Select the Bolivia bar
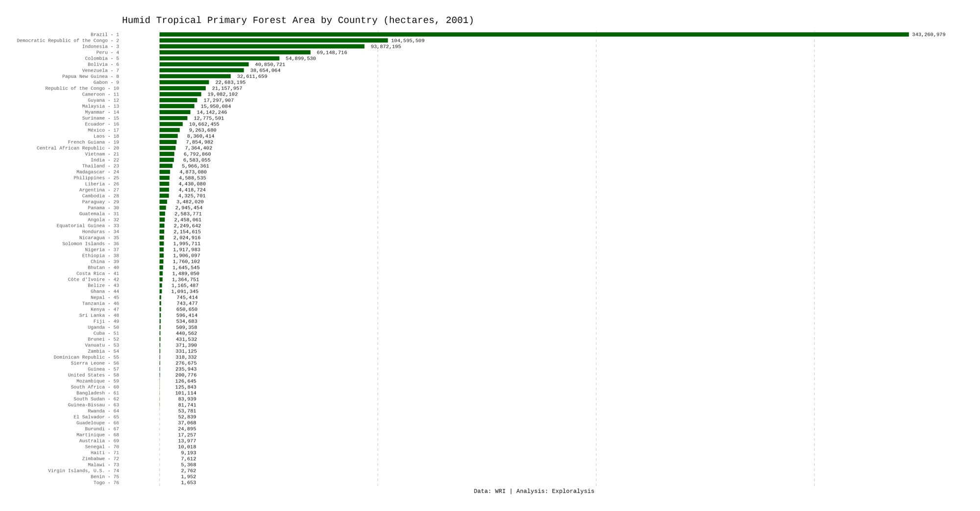980x511 pixels. click(204, 65)
